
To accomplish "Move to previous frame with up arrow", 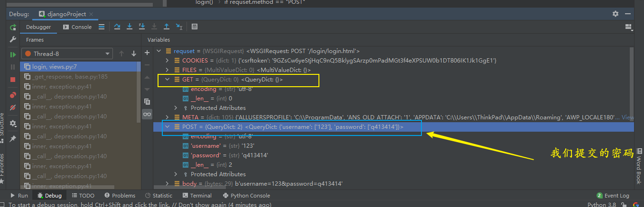I will click(x=121, y=54).
